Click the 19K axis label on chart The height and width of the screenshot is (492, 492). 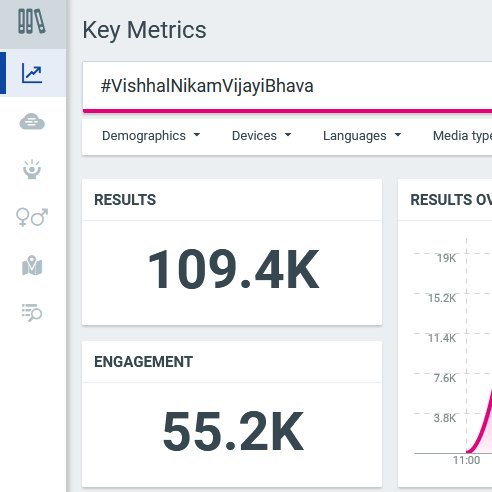coord(446,258)
